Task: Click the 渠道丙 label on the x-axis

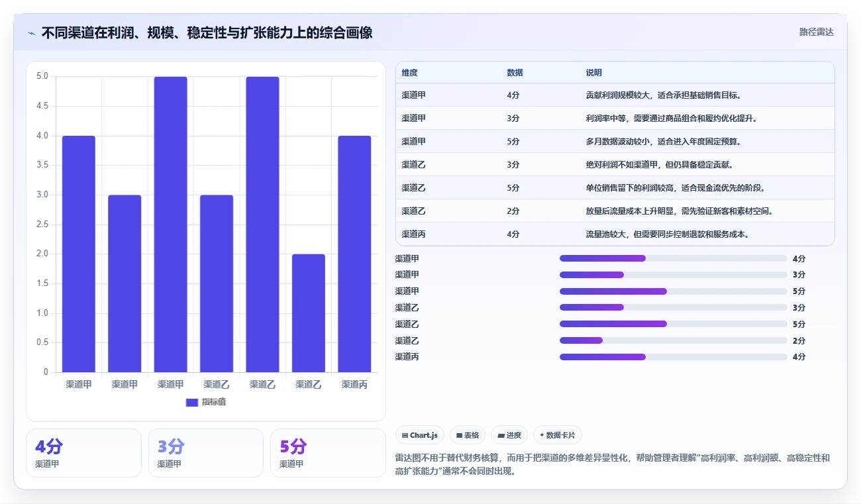Action: click(354, 384)
